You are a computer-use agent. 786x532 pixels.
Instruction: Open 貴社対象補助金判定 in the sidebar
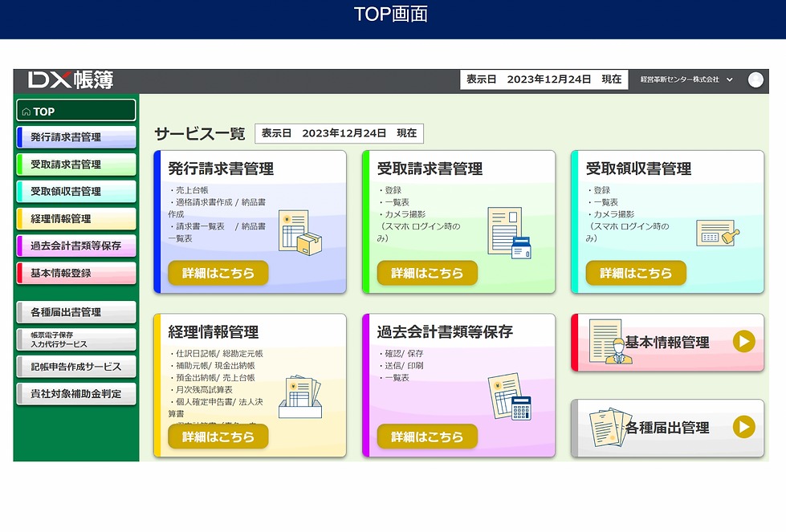click(x=76, y=394)
